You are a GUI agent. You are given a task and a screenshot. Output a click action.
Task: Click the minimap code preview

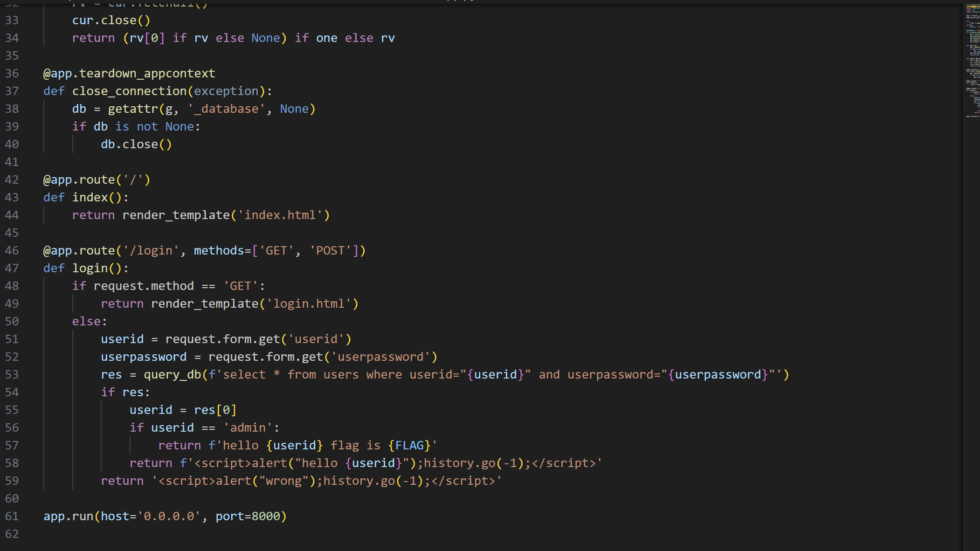tap(973, 61)
